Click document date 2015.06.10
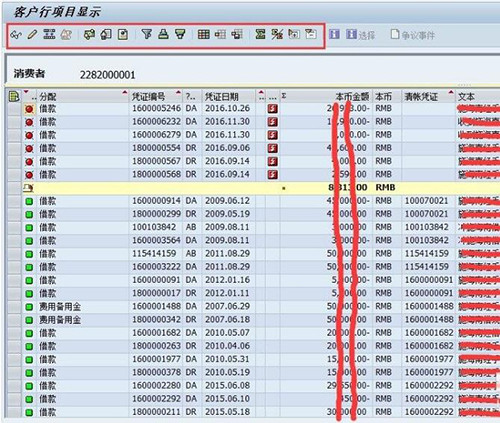 click(227, 399)
